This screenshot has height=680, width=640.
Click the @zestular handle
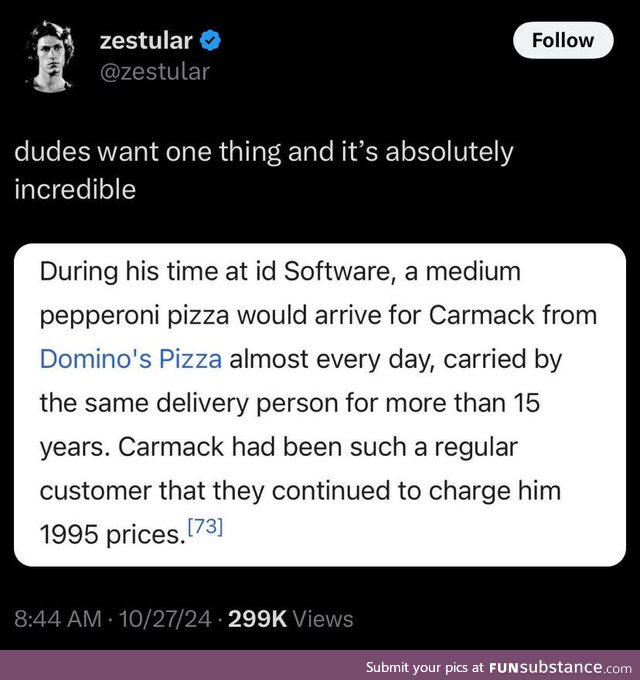155,71
